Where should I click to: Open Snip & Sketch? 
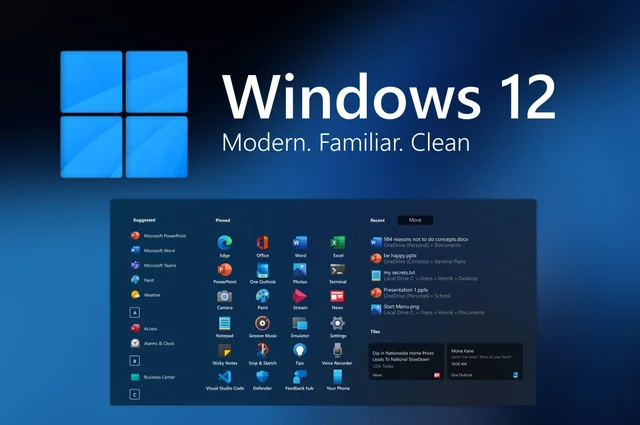coord(262,354)
